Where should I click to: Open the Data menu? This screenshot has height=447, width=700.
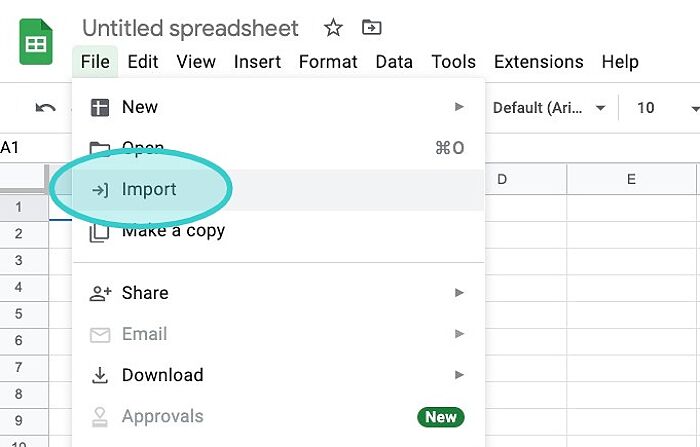pyautogui.click(x=394, y=62)
